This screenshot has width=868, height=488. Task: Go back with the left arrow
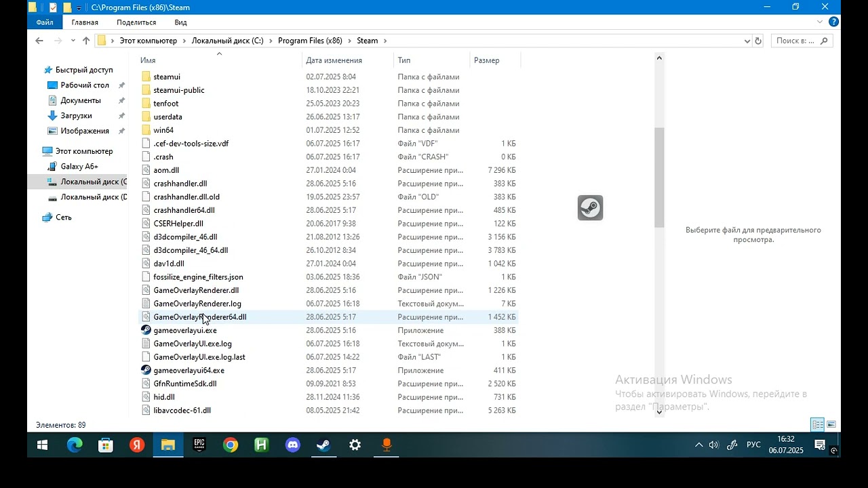39,41
